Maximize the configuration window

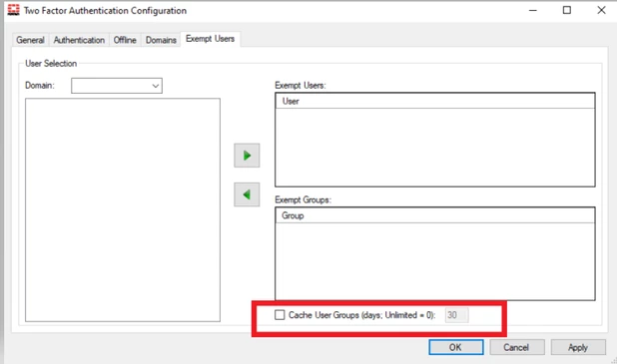pos(567,11)
